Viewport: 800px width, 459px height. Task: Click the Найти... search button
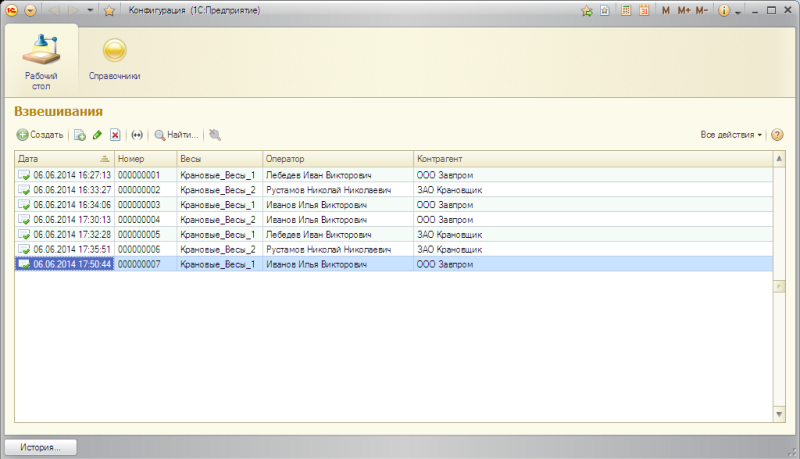(176, 135)
